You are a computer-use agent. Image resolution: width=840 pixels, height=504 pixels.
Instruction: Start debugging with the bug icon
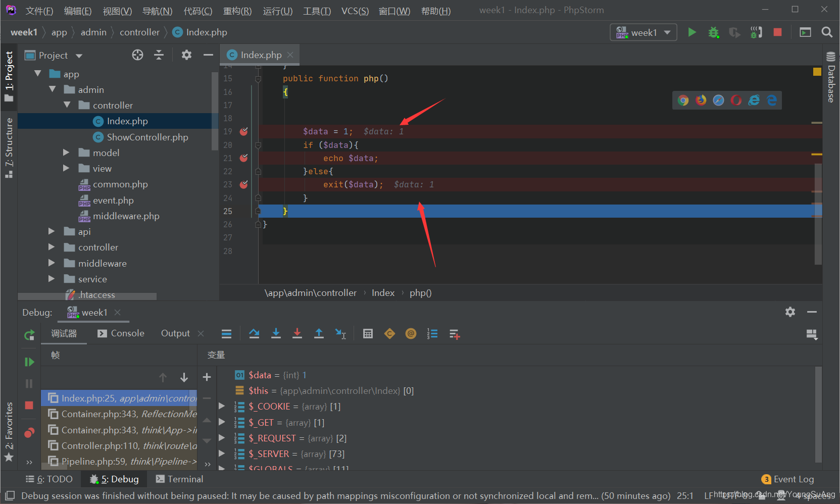click(713, 32)
